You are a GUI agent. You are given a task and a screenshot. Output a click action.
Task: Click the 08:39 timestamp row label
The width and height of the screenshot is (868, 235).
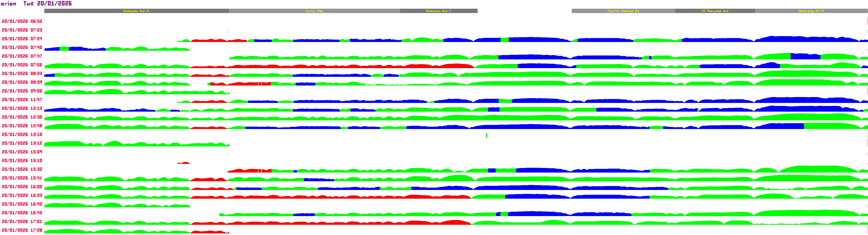coord(22,82)
